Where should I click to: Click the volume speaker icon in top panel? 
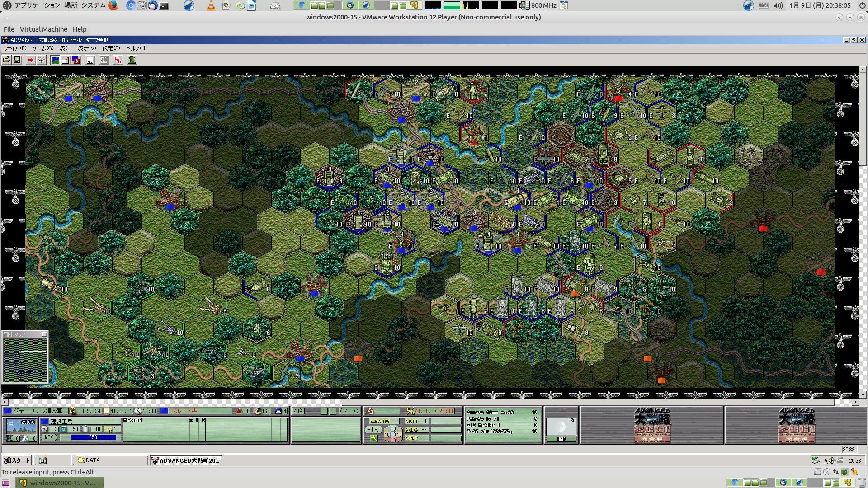coord(778,5)
